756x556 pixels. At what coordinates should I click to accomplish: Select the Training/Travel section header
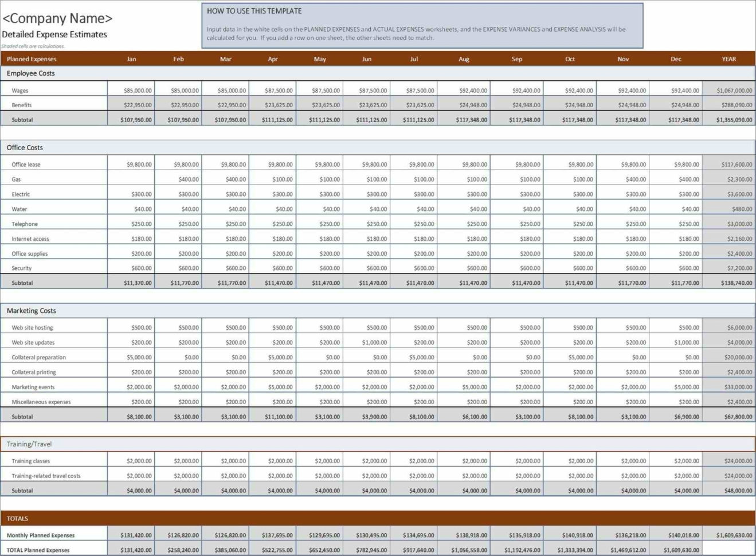[28, 444]
